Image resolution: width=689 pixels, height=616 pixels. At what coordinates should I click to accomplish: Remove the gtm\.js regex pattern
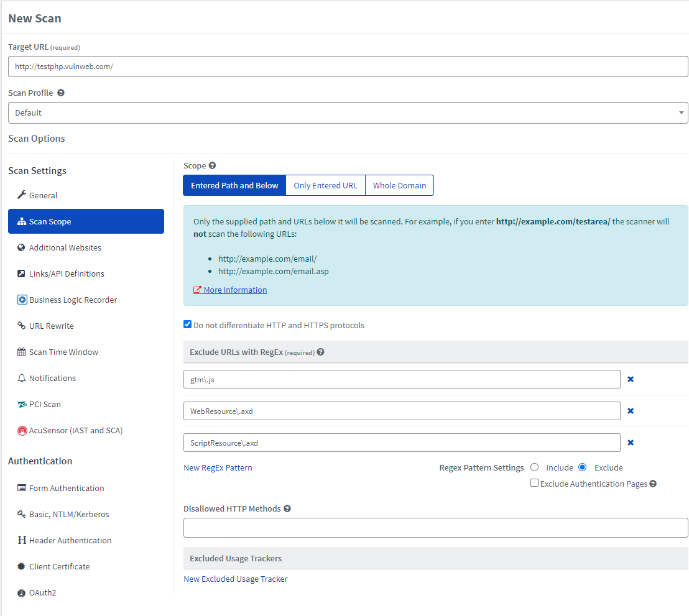pyautogui.click(x=631, y=379)
